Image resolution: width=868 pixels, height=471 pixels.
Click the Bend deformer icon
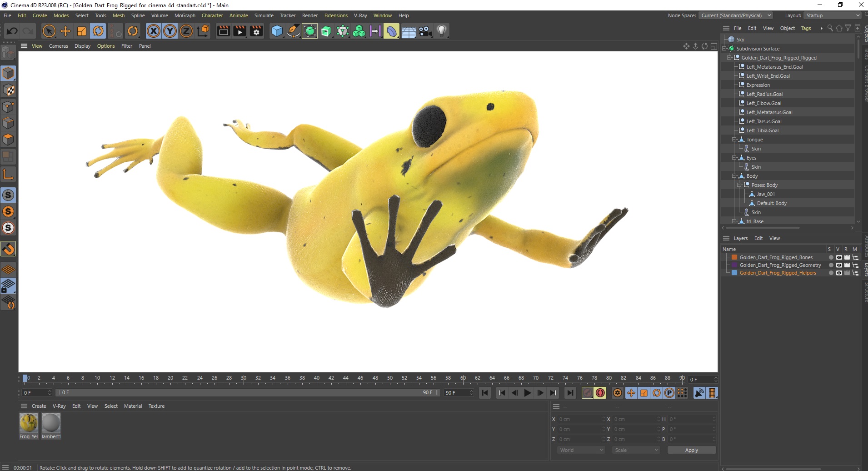tap(391, 31)
